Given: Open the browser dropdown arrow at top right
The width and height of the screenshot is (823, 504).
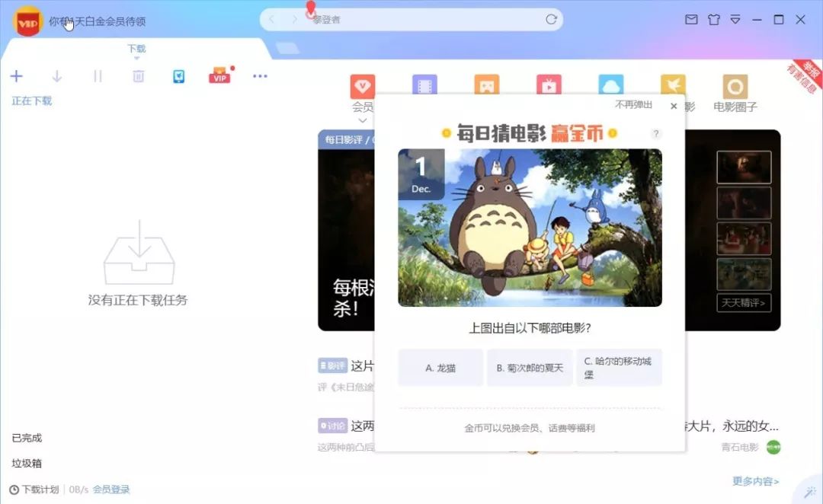Looking at the screenshot, I should coord(735,20).
